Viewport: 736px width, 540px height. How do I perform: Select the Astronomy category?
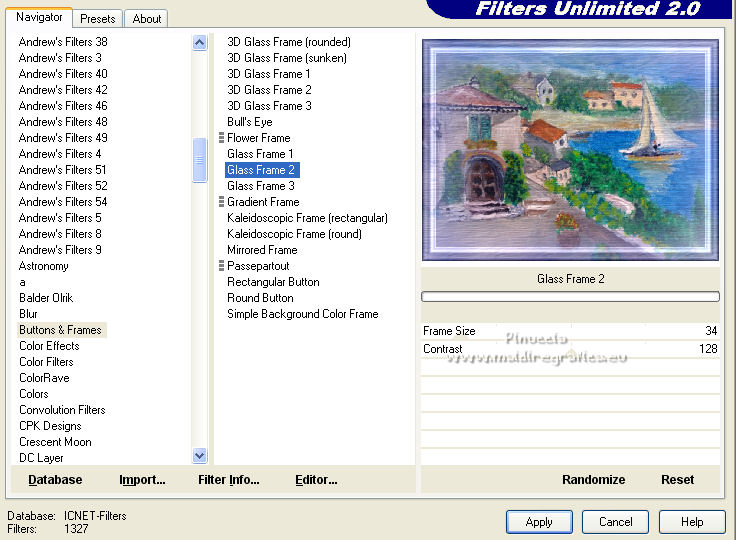coord(44,266)
